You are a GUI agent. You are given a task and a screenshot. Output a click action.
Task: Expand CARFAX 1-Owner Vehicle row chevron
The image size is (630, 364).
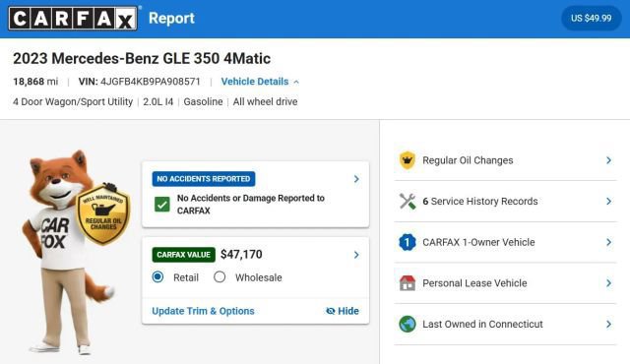point(608,242)
